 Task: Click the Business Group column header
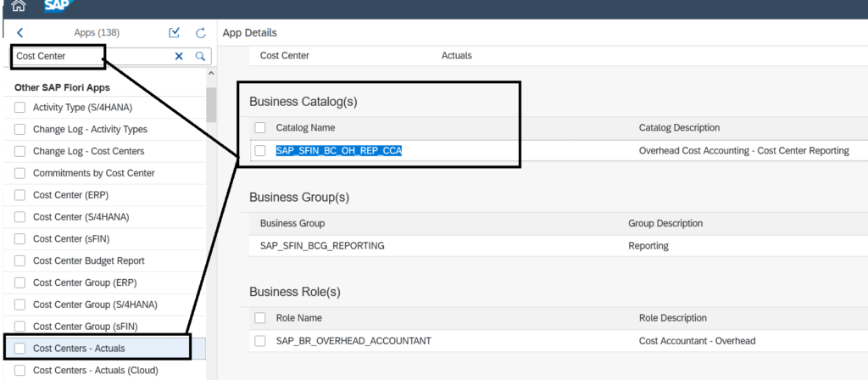tap(292, 223)
